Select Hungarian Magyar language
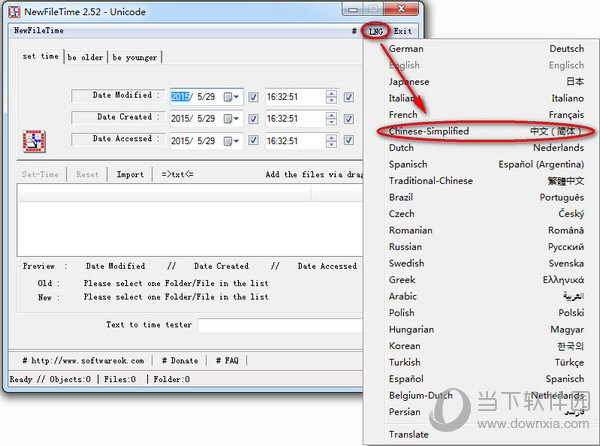 [x=486, y=329]
